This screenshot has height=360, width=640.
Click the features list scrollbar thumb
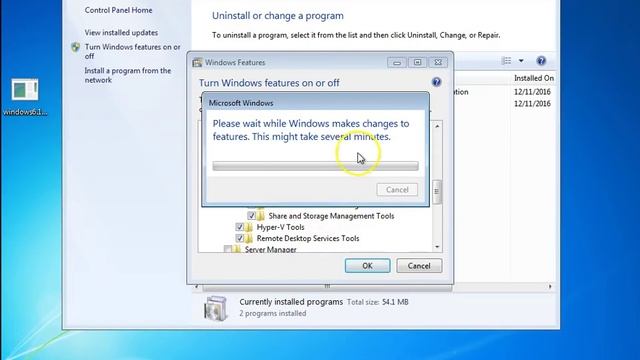(x=437, y=191)
